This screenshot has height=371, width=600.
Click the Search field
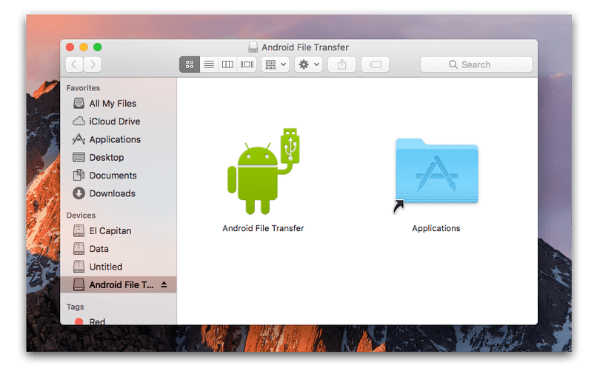pyautogui.click(x=476, y=65)
